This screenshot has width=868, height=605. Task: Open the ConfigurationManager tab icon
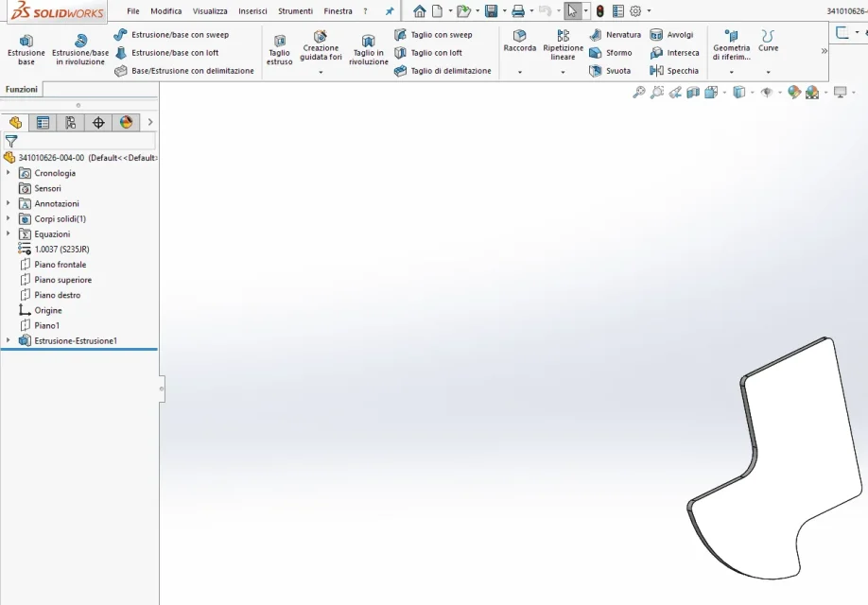pyautogui.click(x=70, y=122)
